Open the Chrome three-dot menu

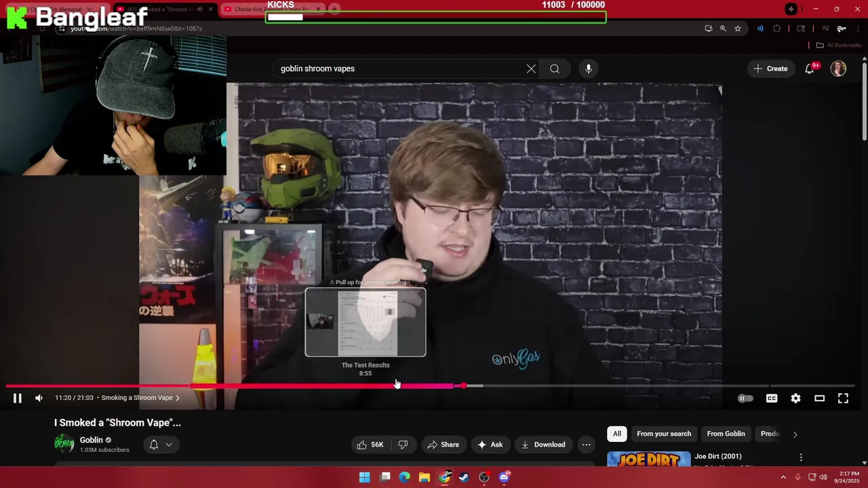857,28
